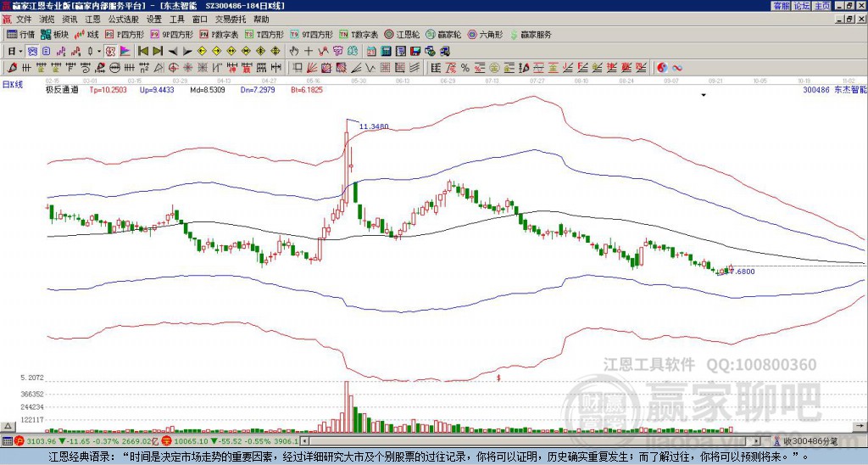Open the 资讯 menu
Image resolution: width=868 pixels, height=465 pixels.
pos(70,20)
